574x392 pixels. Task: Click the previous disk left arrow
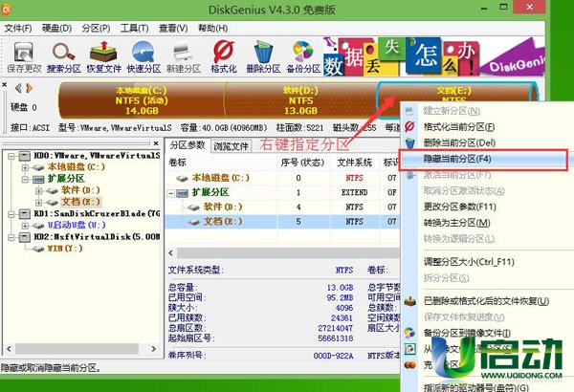pyautogui.click(x=18, y=88)
